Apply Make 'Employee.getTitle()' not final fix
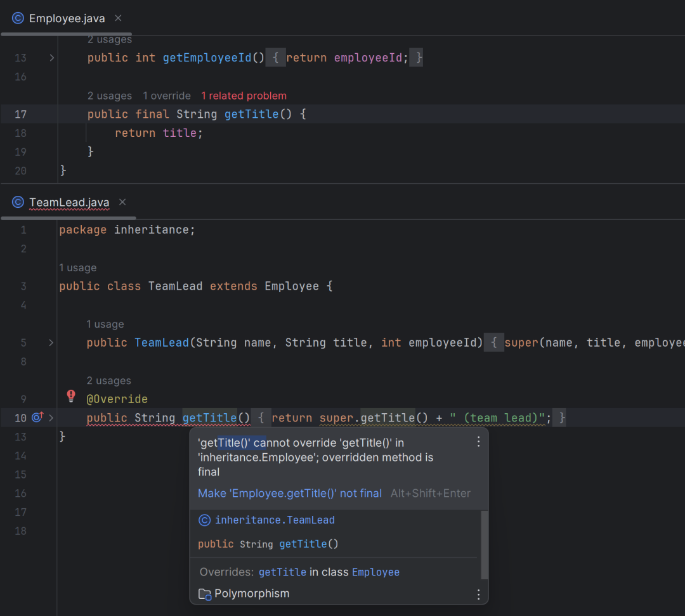This screenshot has width=685, height=616. pyautogui.click(x=290, y=493)
